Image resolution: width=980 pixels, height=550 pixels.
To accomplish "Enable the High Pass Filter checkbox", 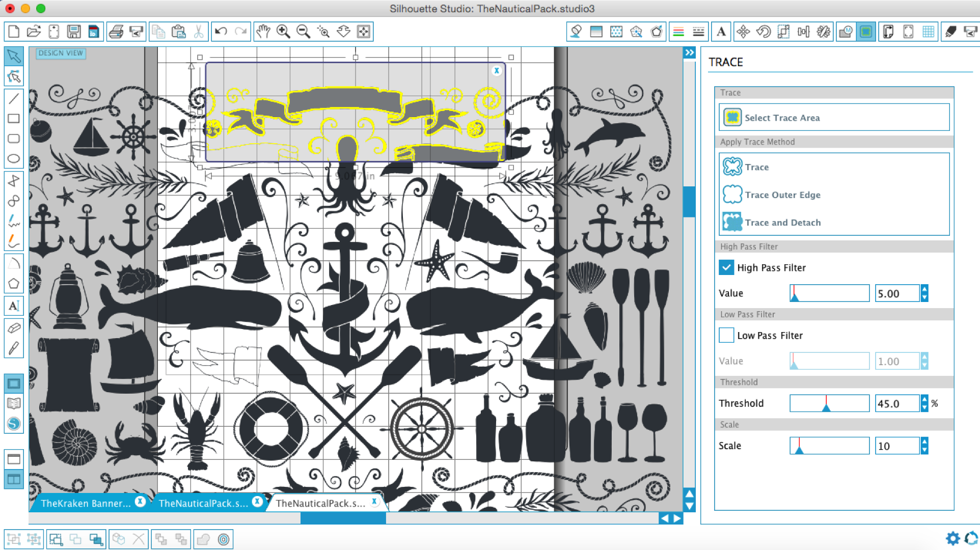I will pyautogui.click(x=726, y=267).
